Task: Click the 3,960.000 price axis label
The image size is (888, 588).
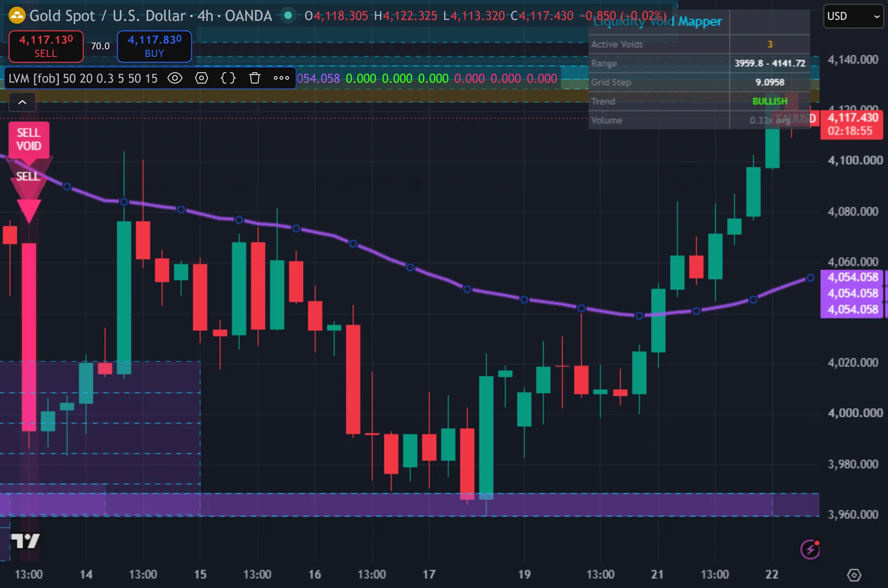Action: [852, 514]
